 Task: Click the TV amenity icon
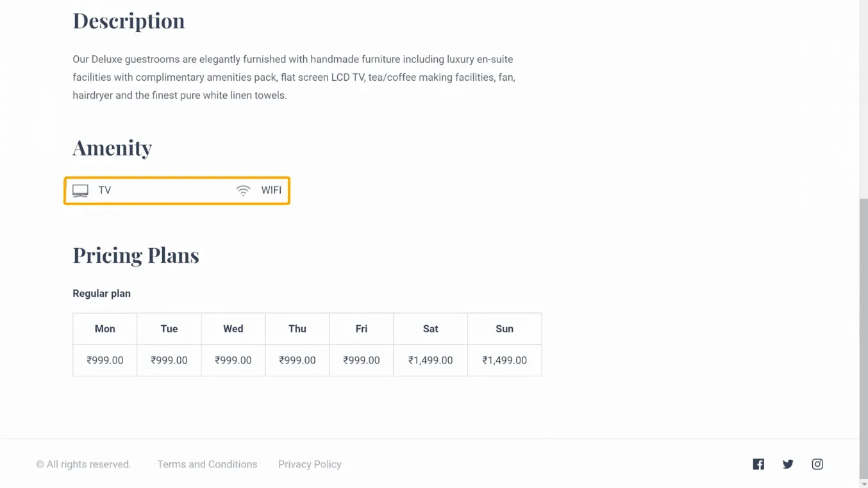pyautogui.click(x=80, y=190)
